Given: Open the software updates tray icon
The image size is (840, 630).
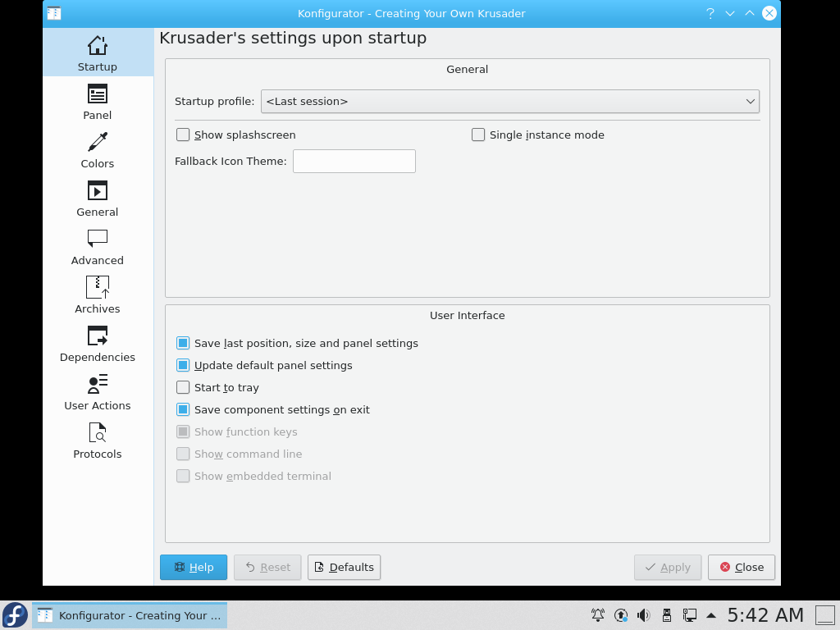Looking at the screenshot, I should point(621,615).
